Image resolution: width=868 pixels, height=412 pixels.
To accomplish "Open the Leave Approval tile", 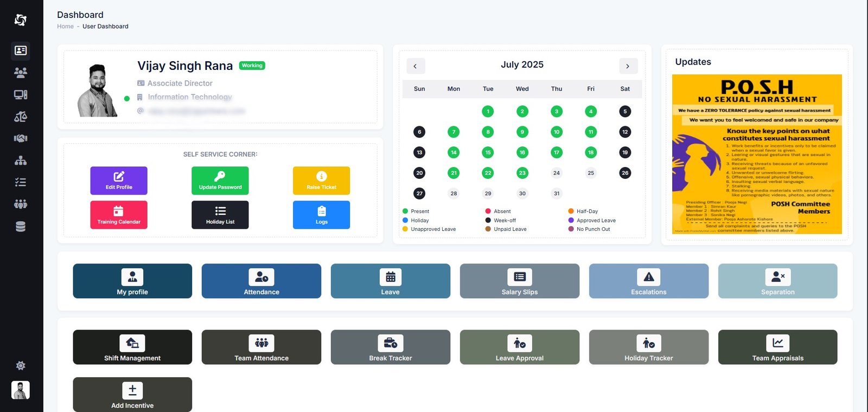I will click(519, 347).
